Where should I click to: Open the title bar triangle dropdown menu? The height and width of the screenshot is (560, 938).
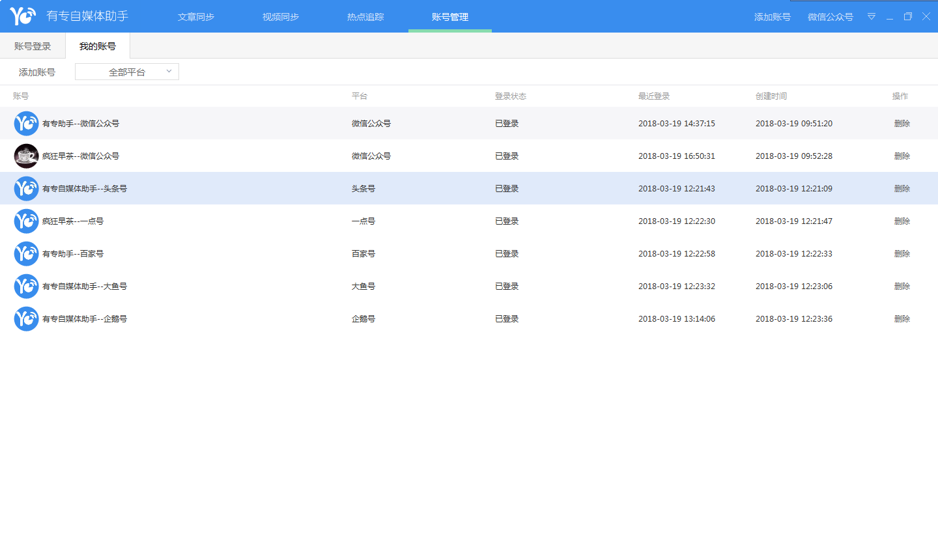(871, 17)
